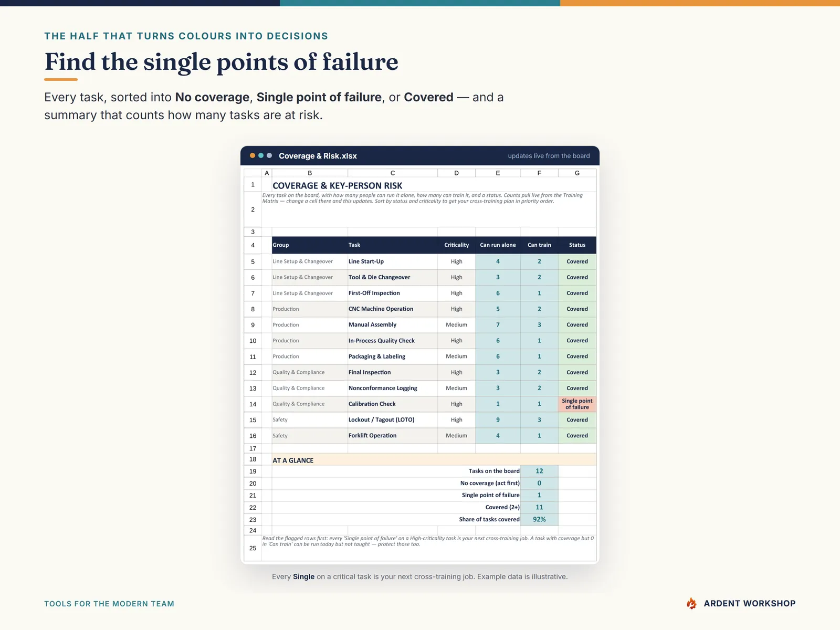Select column E header
The height and width of the screenshot is (630, 840).
[x=498, y=173]
